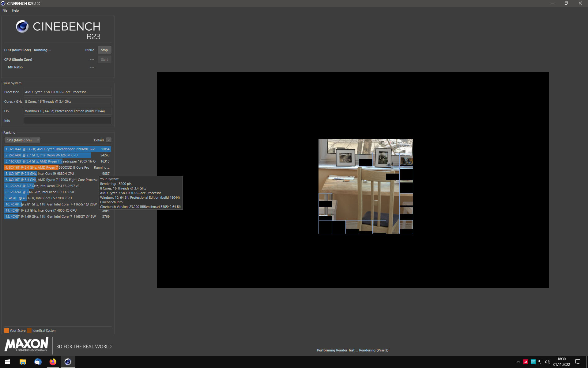Expand the Details dropdown arrow
The width and height of the screenshot is (588, 368).
coord(109,140)
